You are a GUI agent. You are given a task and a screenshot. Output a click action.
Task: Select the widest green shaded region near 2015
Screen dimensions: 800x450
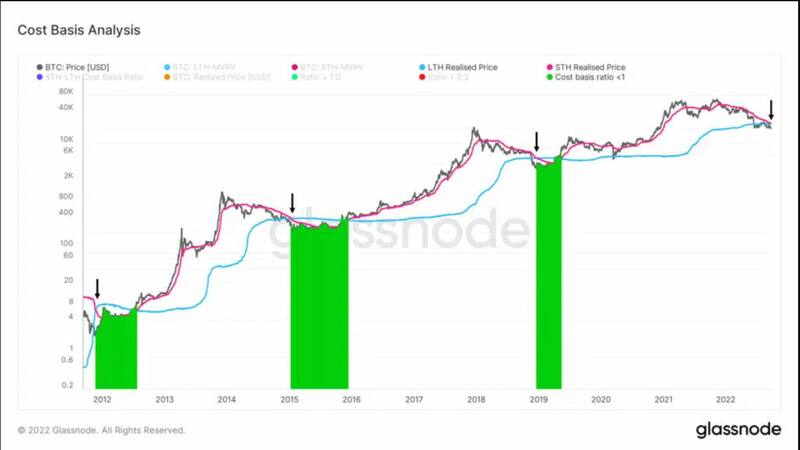[319, 310]
